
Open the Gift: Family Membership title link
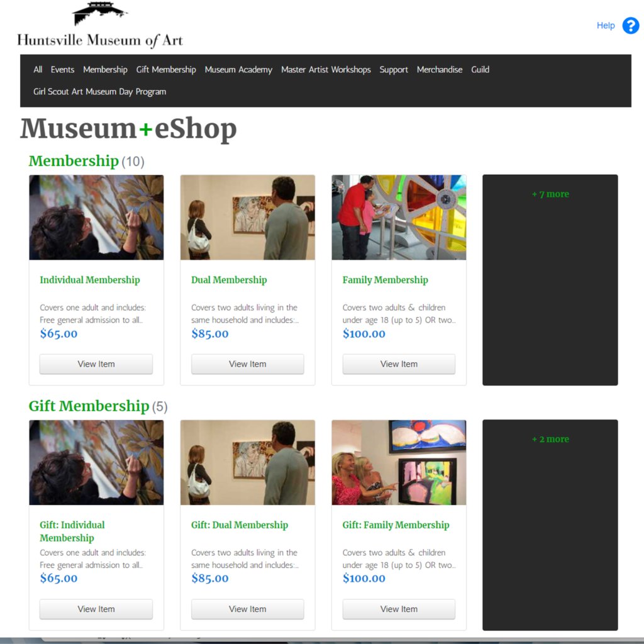pyautogui.click(x=396, y=525)
